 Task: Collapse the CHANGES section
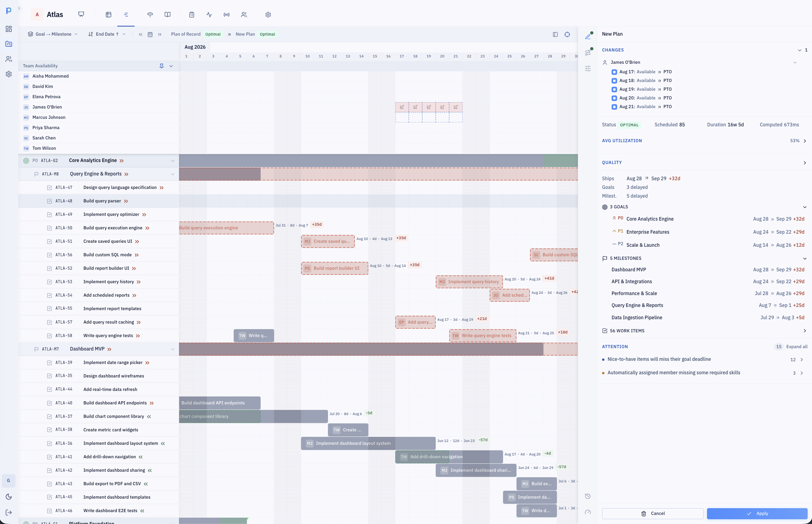pos(799,50)
